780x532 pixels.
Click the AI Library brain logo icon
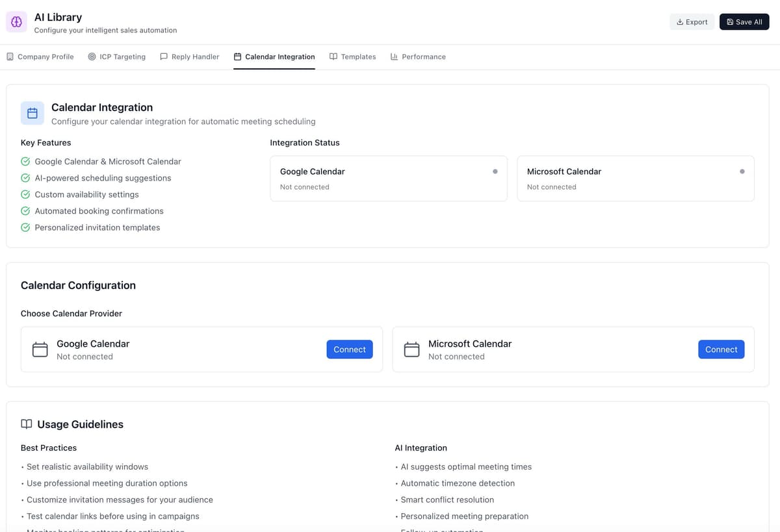pyautogui.click(x=16, y=22)
